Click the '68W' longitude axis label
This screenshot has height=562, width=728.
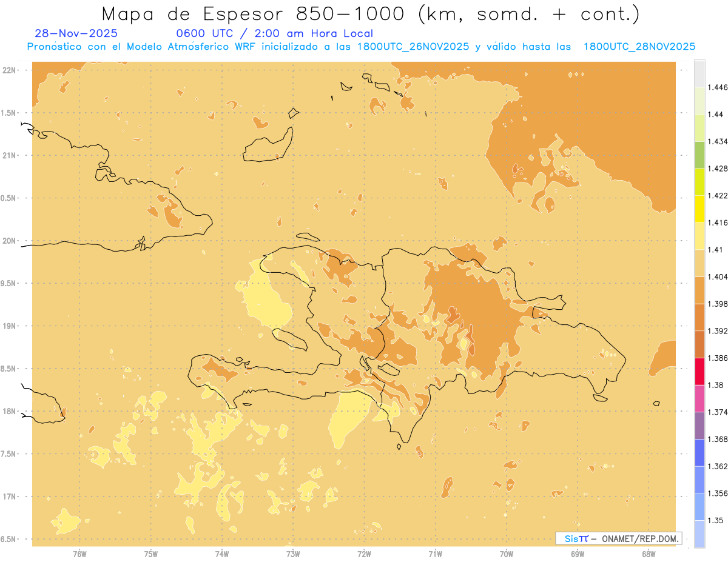pos(649,554)
